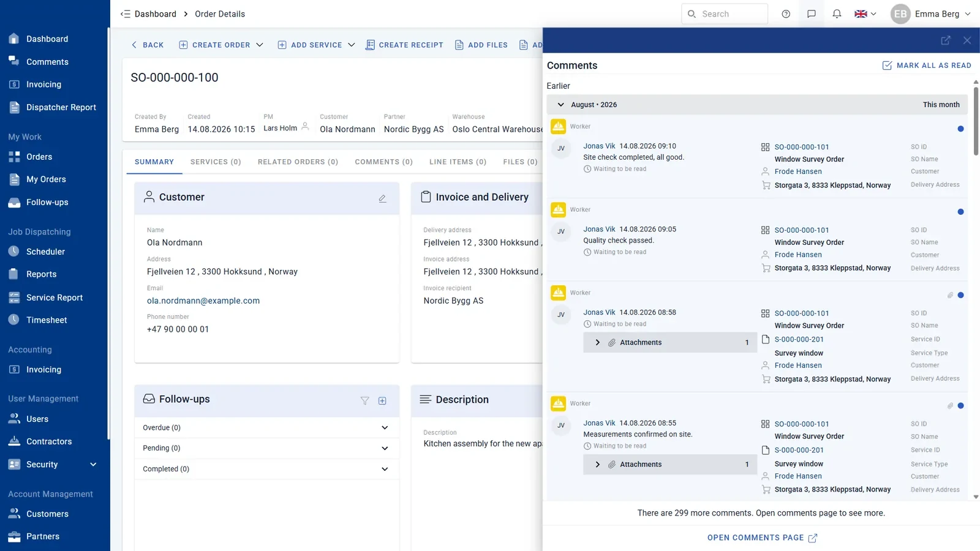Open ola.nordmann@example.com email link
The image size is (980, 551).
point(203,301)
